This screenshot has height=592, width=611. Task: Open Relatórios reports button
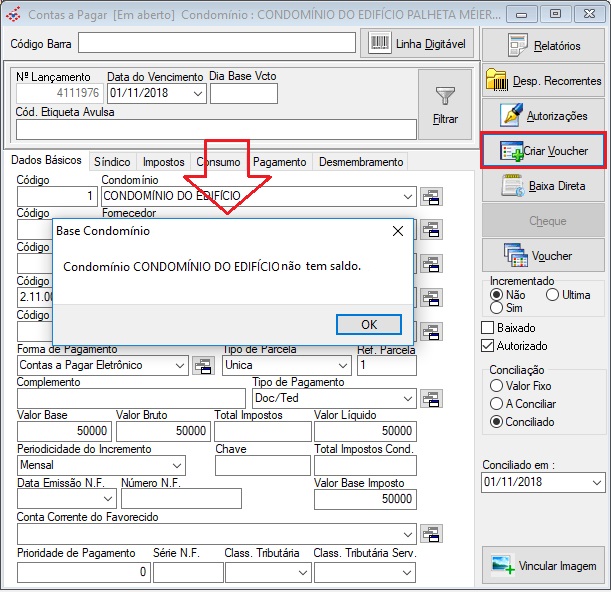[x=543, y=45]
